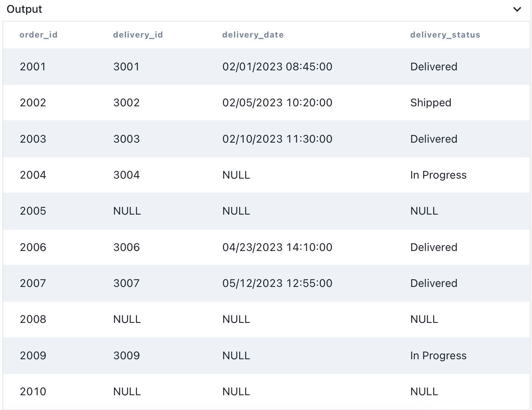Select the order_id column header
Screen dimensions: 532x410
38,35
